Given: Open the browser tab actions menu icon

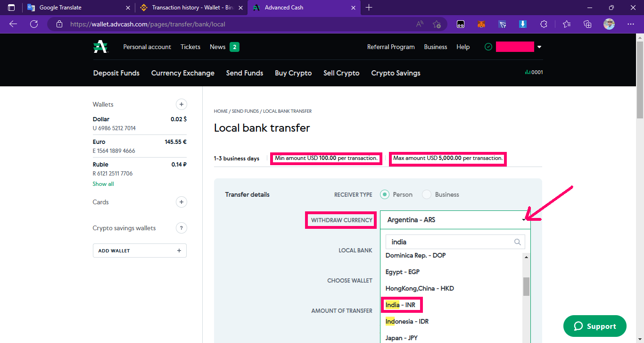Looking at the screenshot, I should point(11,8).
